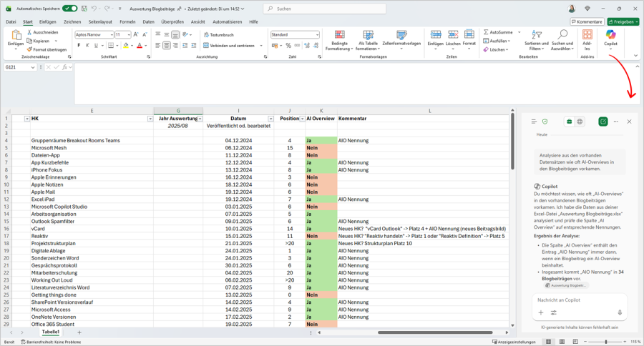Apply italic with the K button

[87, 46]
